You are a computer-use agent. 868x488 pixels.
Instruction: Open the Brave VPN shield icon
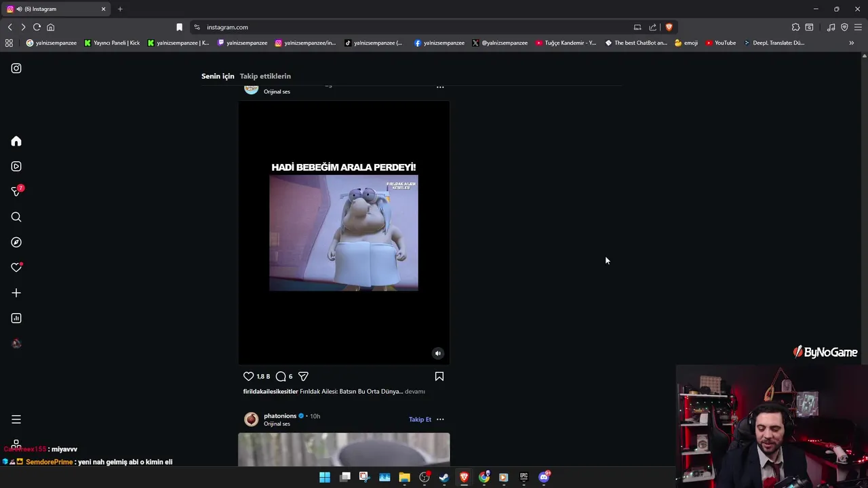coord(844,27)
